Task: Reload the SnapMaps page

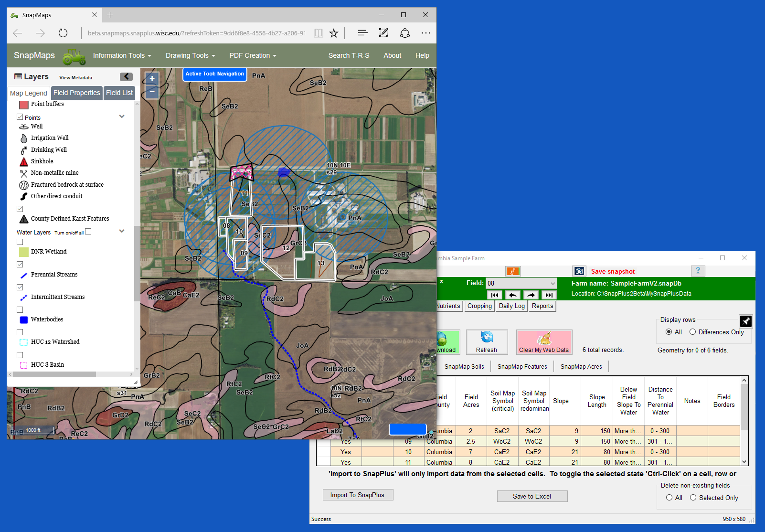Action: pos(63,33)
